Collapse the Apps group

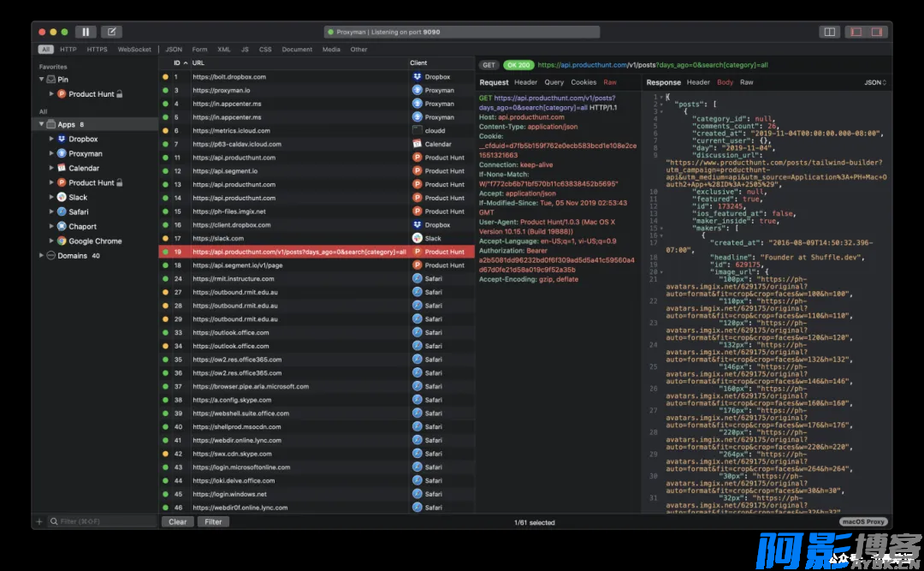(x=41, y=124)
